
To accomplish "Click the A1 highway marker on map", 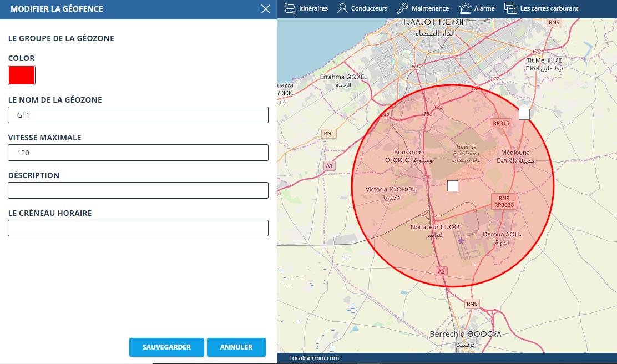I will [330, 165].
